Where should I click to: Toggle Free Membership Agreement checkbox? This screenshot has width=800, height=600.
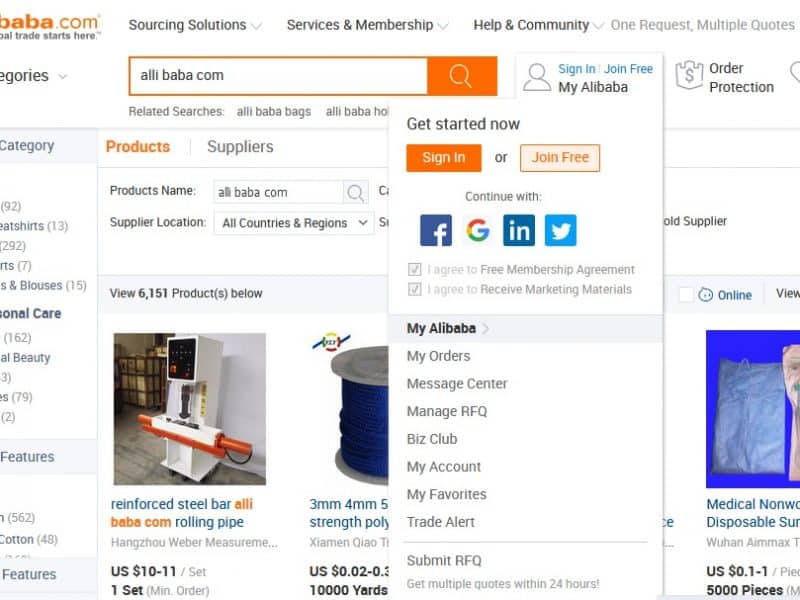click(x=414, y=269)
